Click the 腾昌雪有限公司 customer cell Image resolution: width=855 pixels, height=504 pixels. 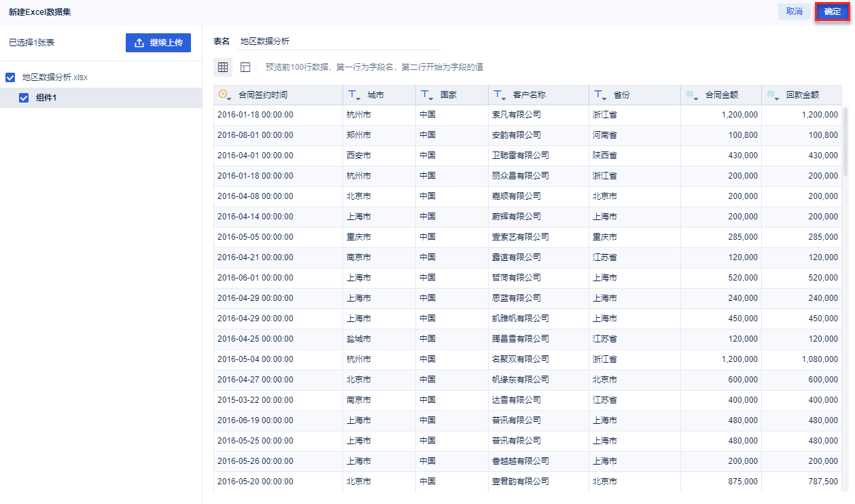(x=538, y=339)
